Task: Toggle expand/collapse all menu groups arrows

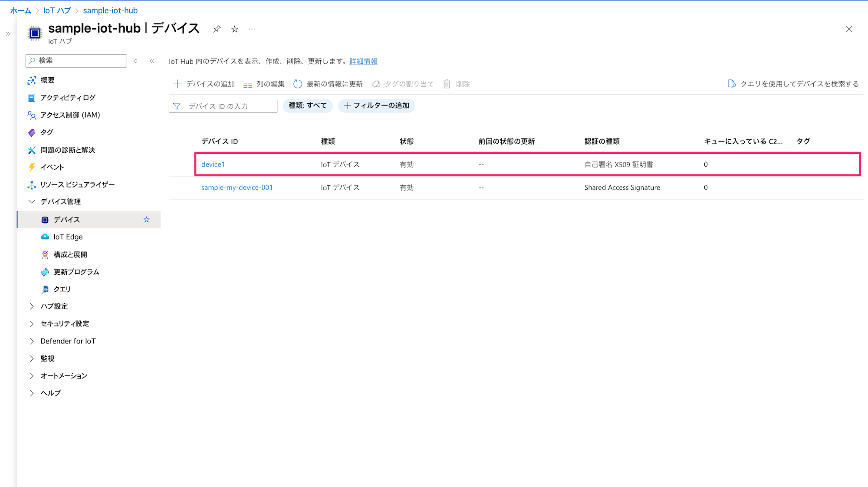Action: pos(136,61)
